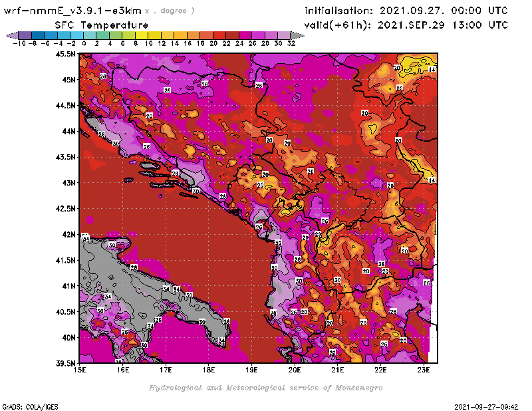Click the -10 tick label under the legend
This screenshot has width=532, height=411.
[19, 43]
